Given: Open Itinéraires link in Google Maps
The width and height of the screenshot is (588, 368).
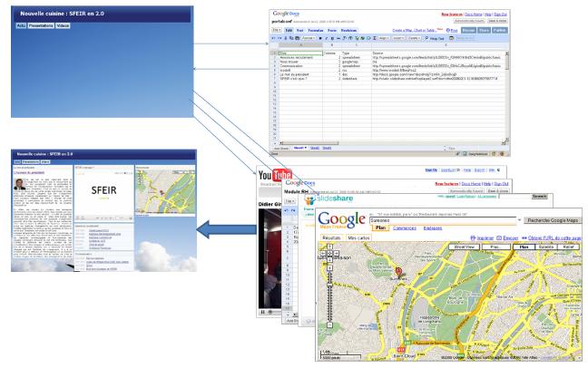Looking at the screenshot, I should [432, 228].
